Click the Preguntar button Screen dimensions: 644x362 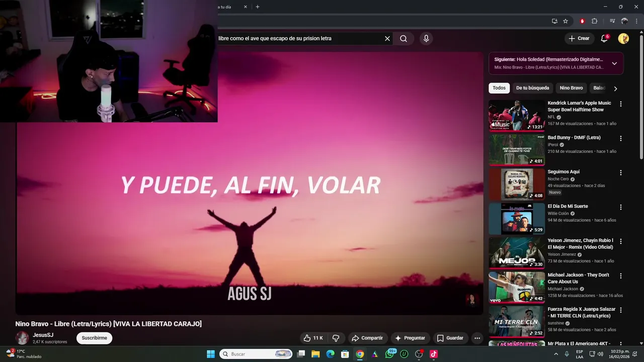coord(410,338)
